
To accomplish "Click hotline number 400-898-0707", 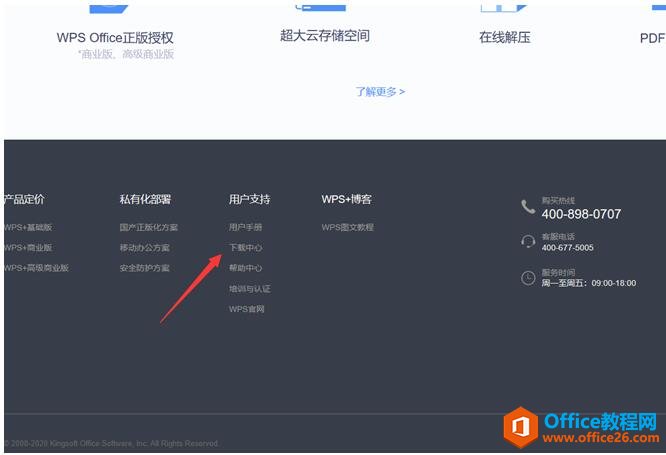I will tap(581, 214).
